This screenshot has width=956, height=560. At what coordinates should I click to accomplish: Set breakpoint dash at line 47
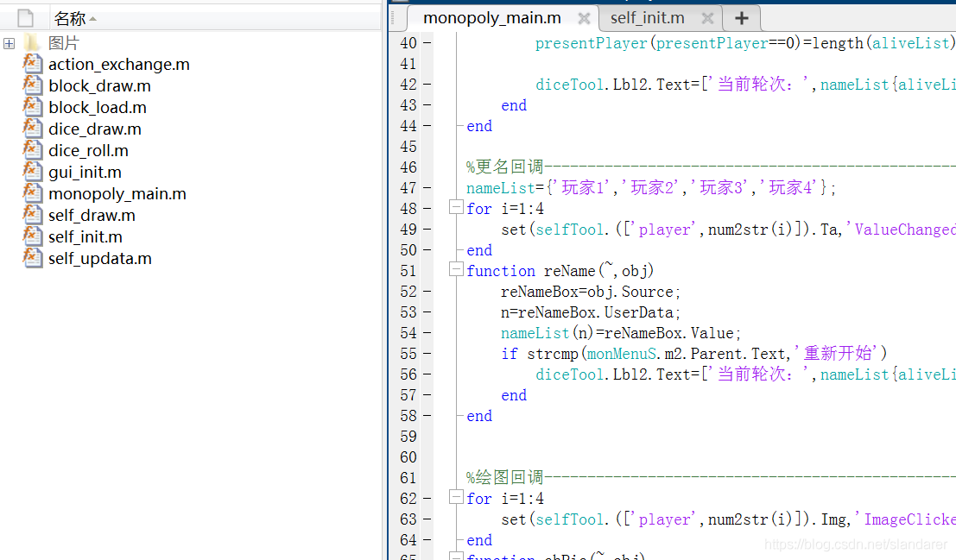click(427, 188)
